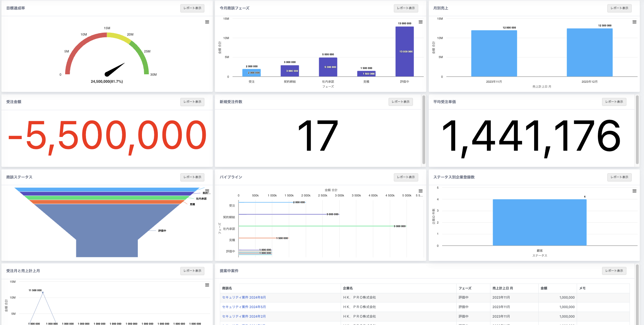Open chart menu in 月別売上 panel
The width and height of the screenshot is (644, 325).
click(x=634, y=22)
